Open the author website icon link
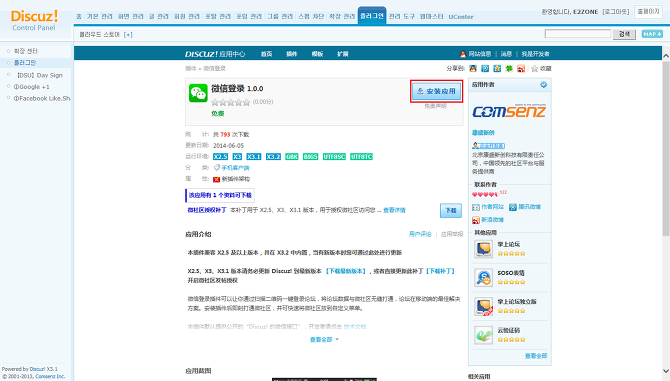The width and height of the screenshot is (670, 381). click(488, 207)
